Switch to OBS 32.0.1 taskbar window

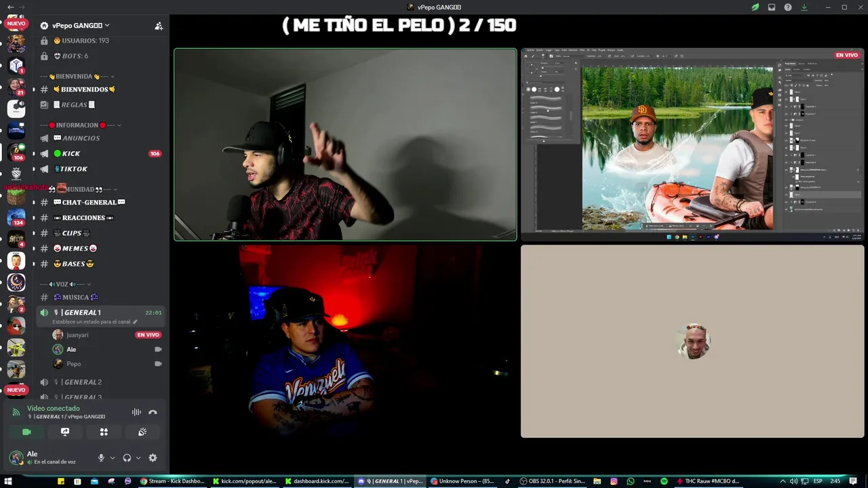553,481
